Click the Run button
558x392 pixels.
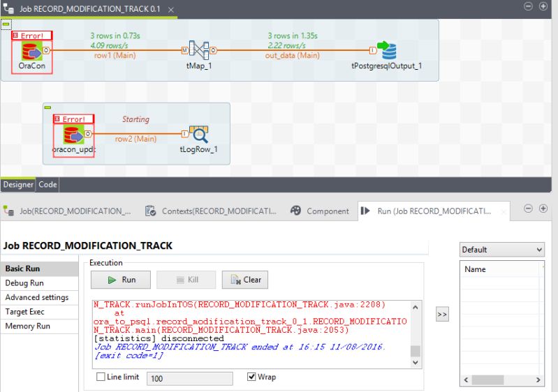click(121, 280)
